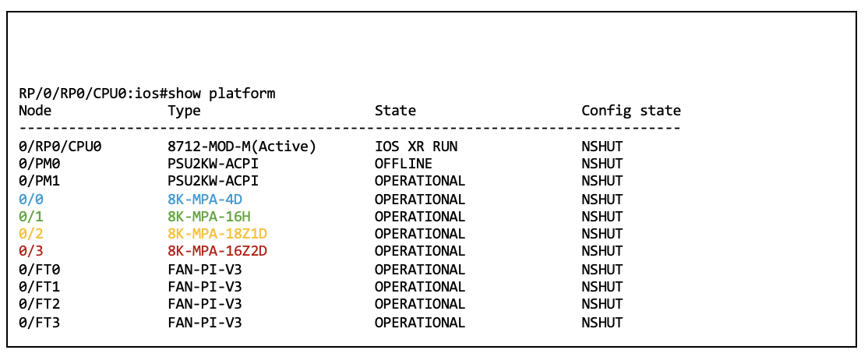868x357 pixels.
Task: Click the OPERATIONAL state for 0/FT3
Action: pyautogui.click(x=419, y=322)
